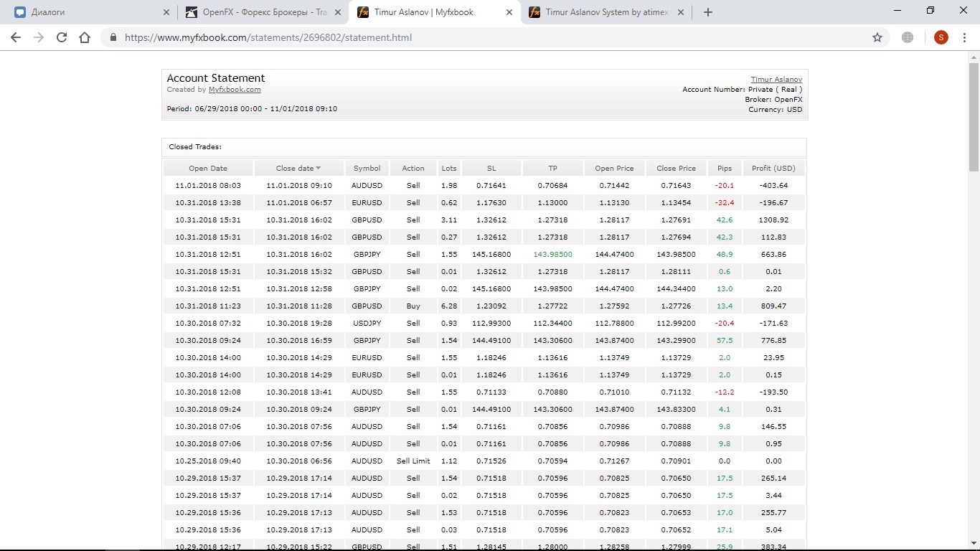Viewport: 980px width, 551px height.
Task: Click the Currency: USD text
Action: [775, 110]
